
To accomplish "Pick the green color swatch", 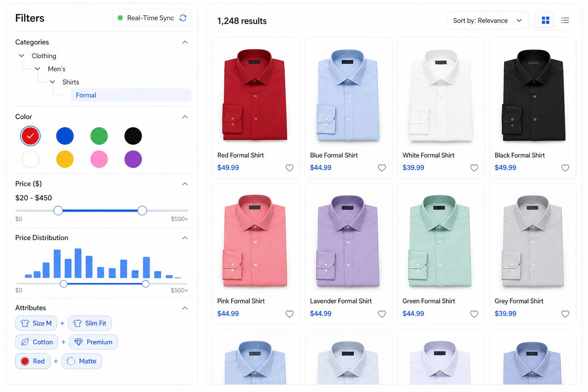I will click(99, 136).
